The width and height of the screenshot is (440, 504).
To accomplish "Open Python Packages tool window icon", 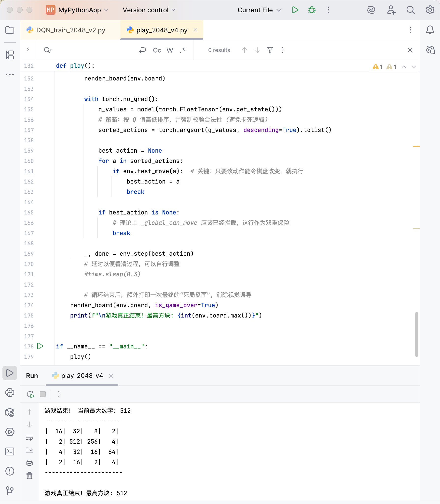I will click(10, 412).
